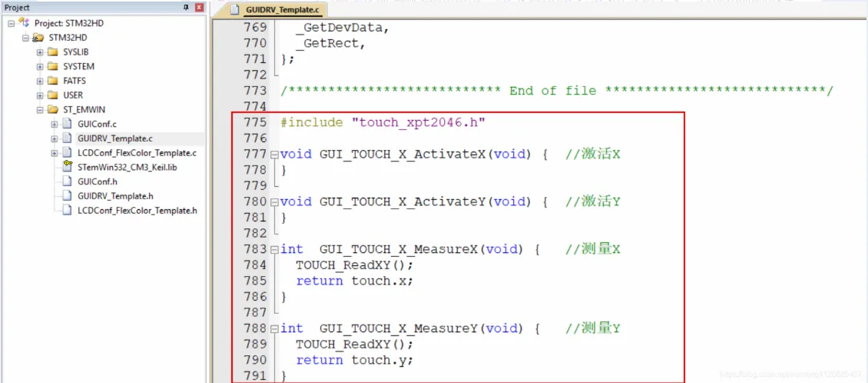Open GUIDRV_Template.h from the project tree

point(115,196)
